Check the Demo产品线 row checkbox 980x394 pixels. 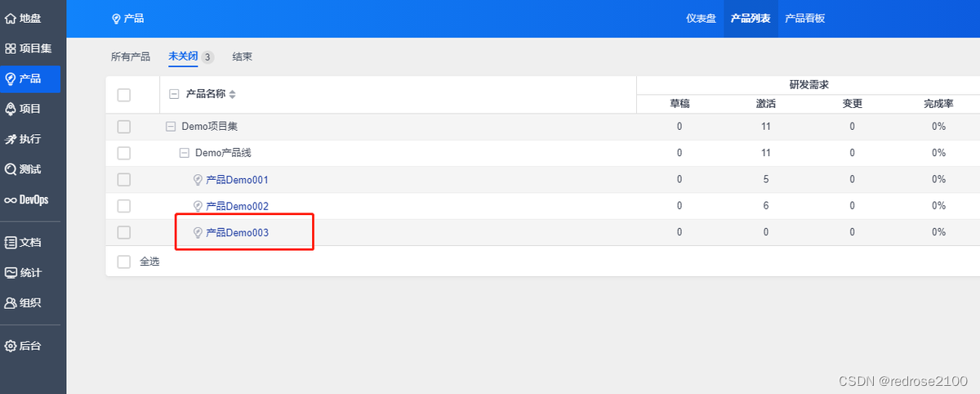[124, 153]
